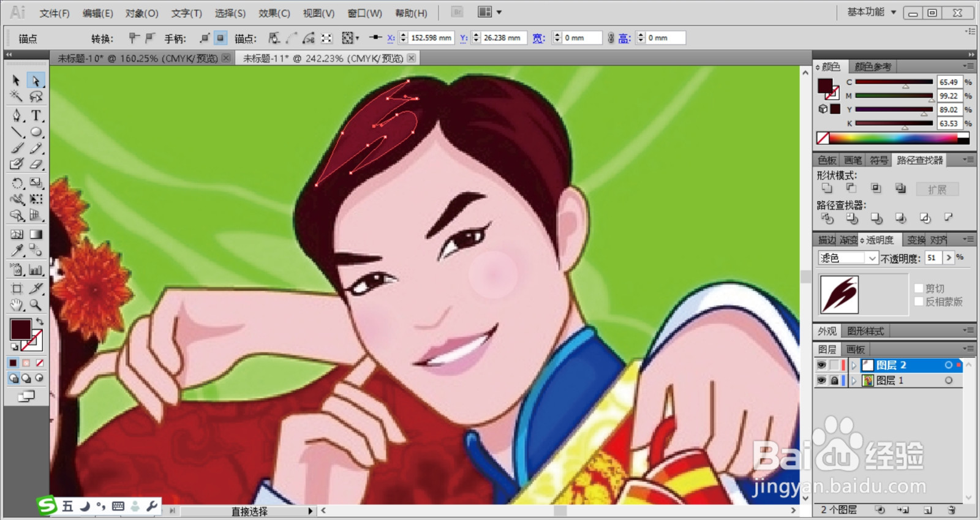980x520 pixels.
Task: Open the 图形样式 panel tab
Action: pyautogui.click(x=865, y=331)
